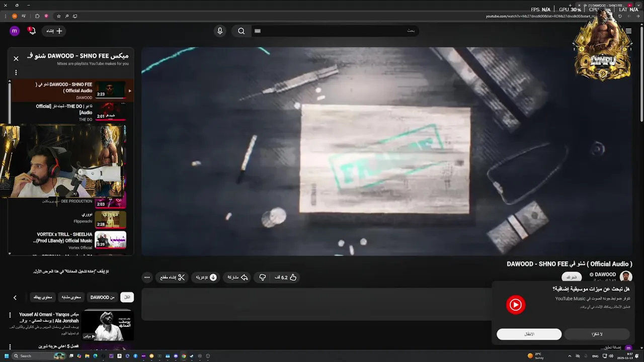Image resolution: width=644 pixels, height=362 pixels.
Task: Click the downloaded status button
Action: (x=206, y=277)
